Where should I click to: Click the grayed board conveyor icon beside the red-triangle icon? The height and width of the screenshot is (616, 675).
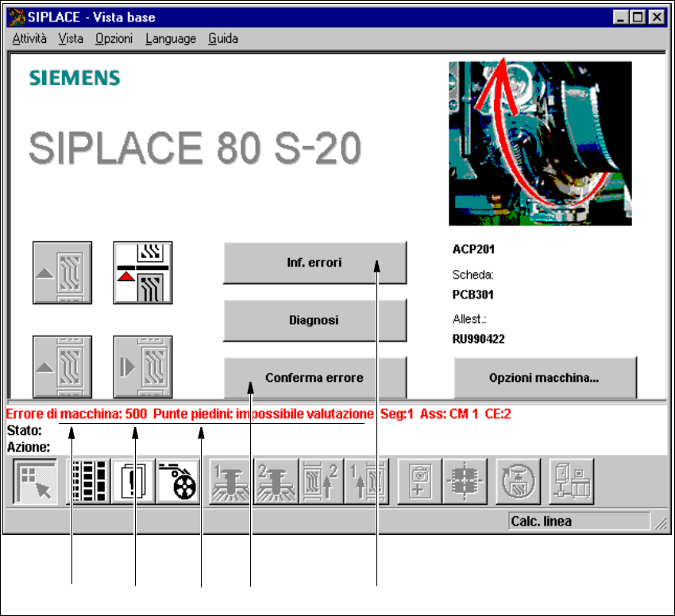pyautogui.click(x=63, y=272)
